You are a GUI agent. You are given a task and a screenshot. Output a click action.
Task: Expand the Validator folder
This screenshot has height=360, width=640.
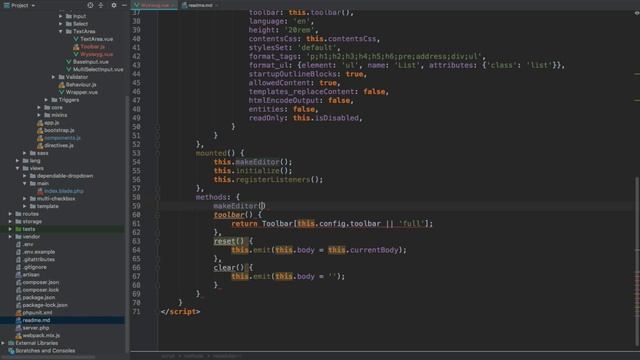tap(53, 77)
